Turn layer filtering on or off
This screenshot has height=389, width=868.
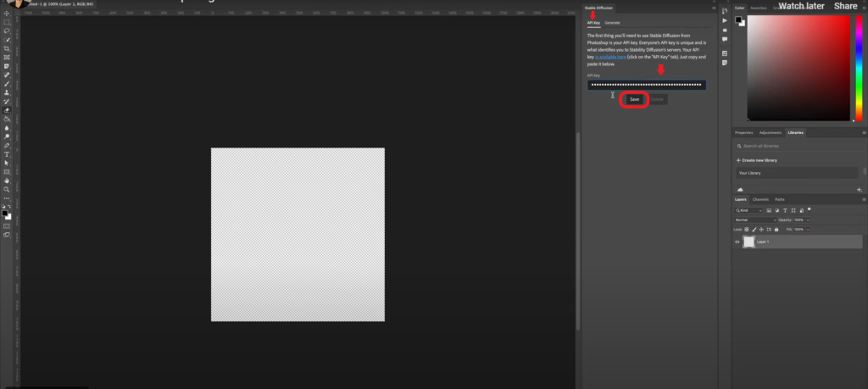point(810,209)
